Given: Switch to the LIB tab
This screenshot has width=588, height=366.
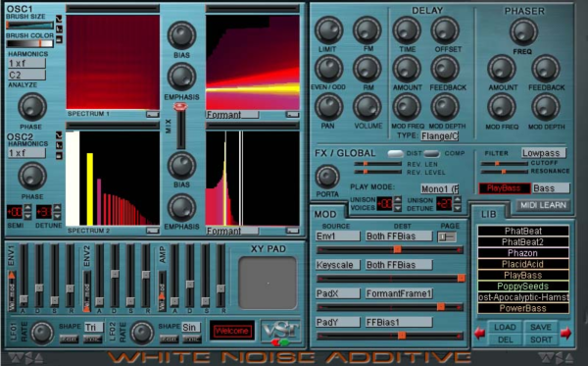Looking at the screenshot, I should click(x=489, y=214).
